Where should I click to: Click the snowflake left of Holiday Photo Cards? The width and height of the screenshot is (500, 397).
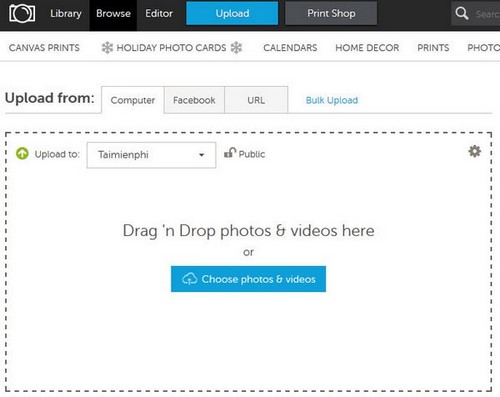(x=107, y=48)
